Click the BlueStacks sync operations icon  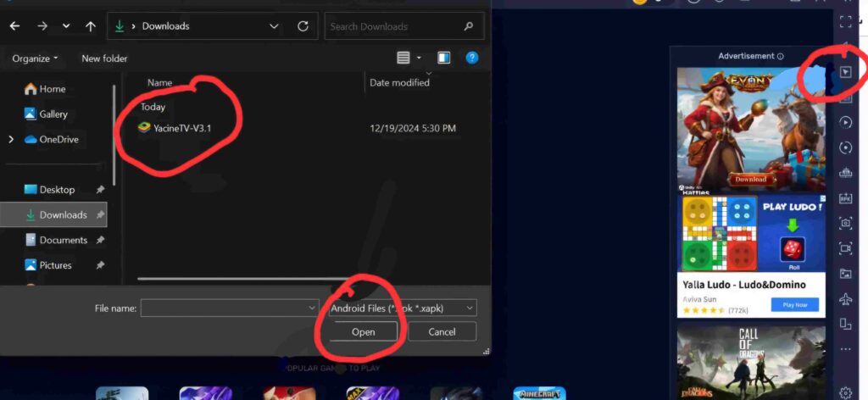pyautogui.click(x=845, y=147)
